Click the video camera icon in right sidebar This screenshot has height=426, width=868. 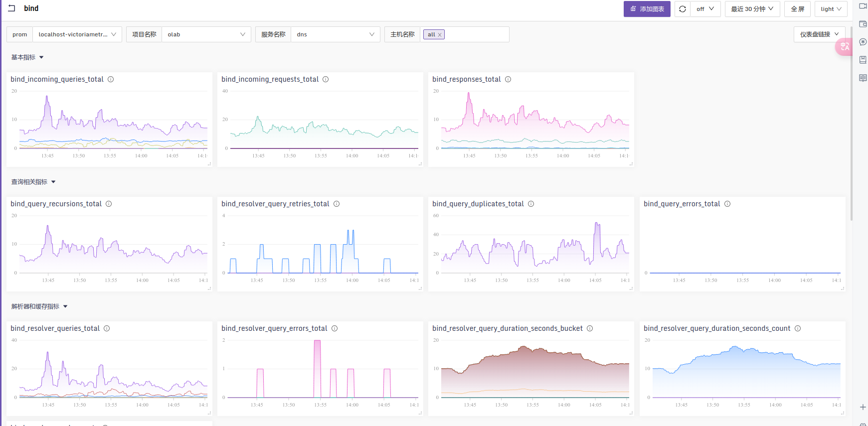click(863, 6)
